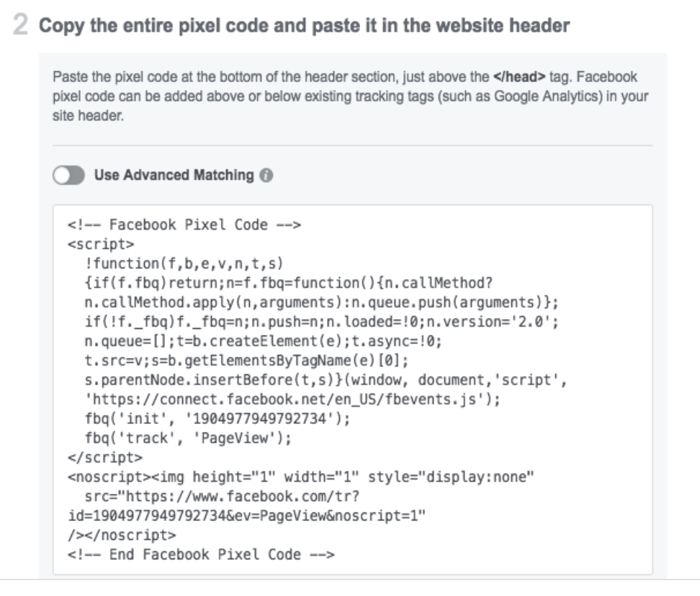Image resolution: width=700 pixels, height=596 pixels.
Task: Place cursor on the "!function(f,b,e,v,n,t,s)" line
Action: click(x=171, y=258)
